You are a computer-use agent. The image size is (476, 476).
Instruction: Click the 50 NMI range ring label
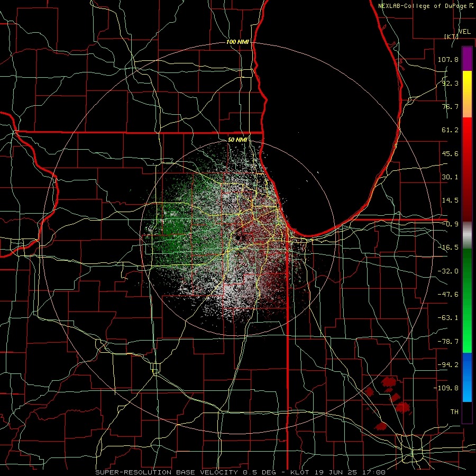pyautogui.click(x=237, y=140)
